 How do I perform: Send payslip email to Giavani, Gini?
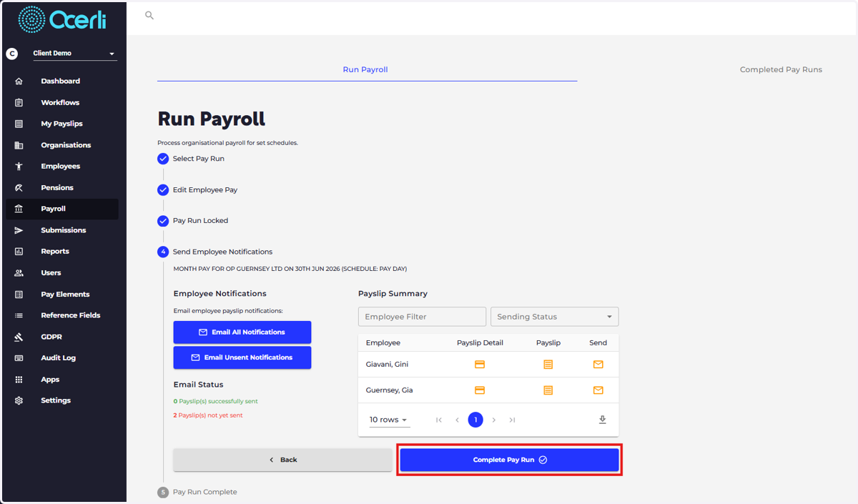pos(598,365)
